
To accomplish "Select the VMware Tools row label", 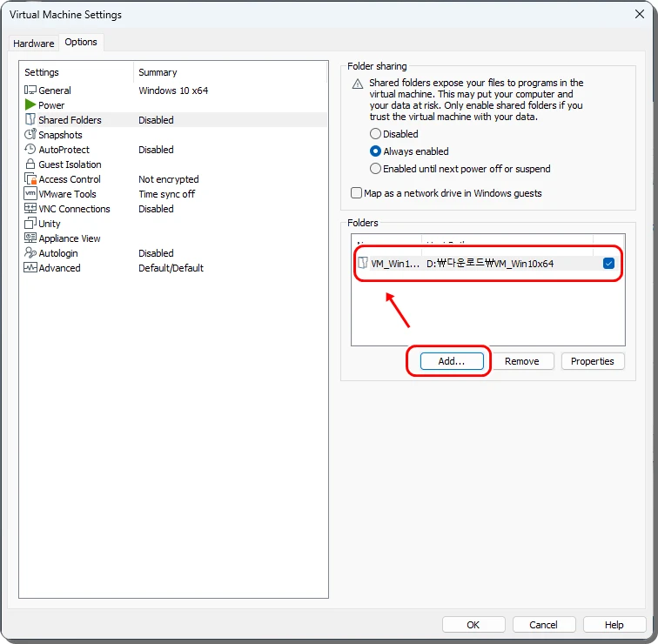I will coord(67,194).
